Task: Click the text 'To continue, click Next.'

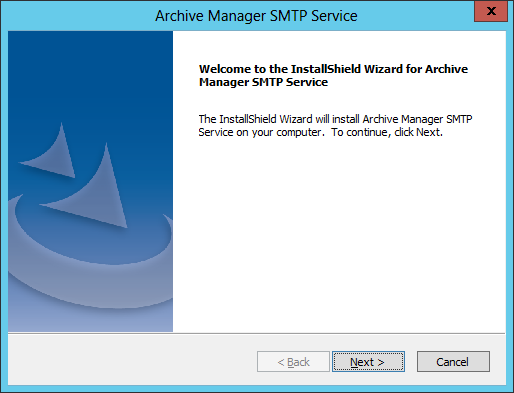Action: [387, 132]
